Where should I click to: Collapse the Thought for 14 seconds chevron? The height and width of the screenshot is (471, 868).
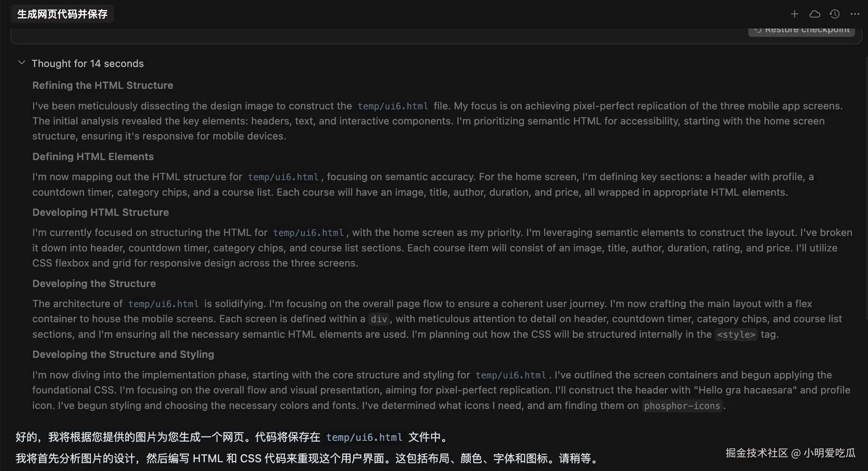pyautogui.click(x=22, y=63)
